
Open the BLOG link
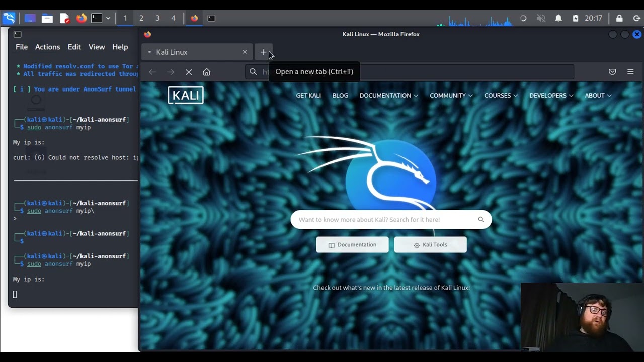click(340, 95)
